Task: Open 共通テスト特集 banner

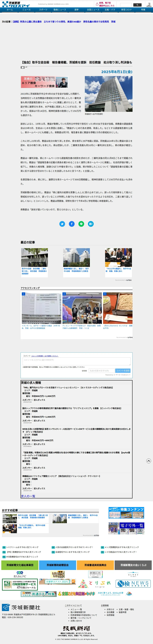Action: (38, 594)
